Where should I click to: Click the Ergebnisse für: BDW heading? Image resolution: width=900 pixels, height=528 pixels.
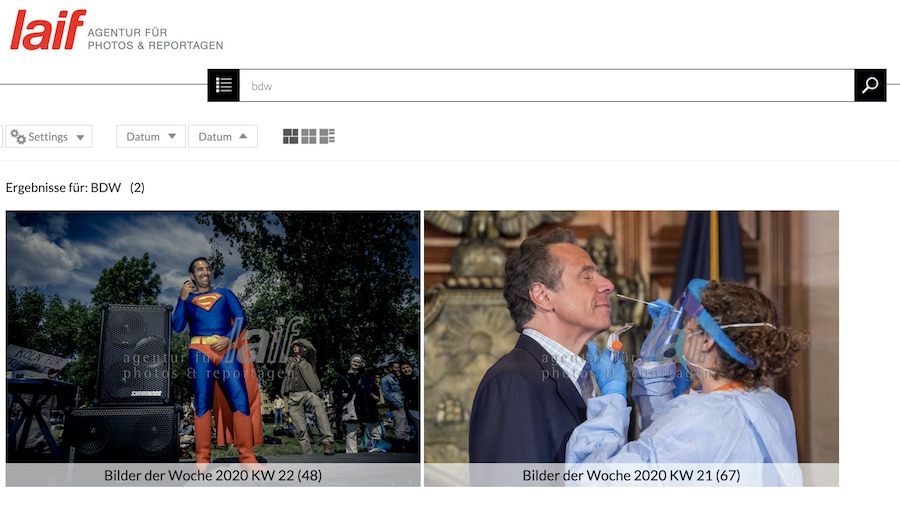pyautogui.click(x=63, y=188)
